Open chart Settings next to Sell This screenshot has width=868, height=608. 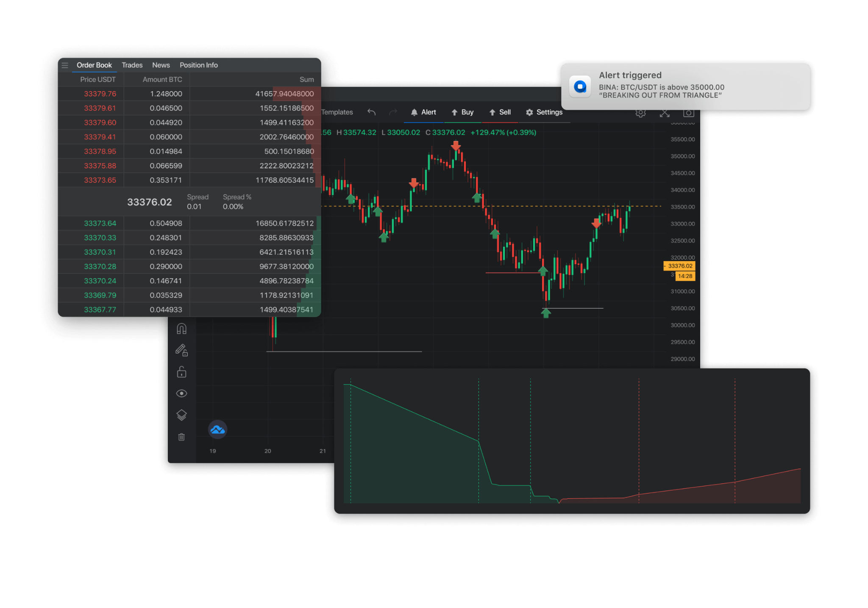click(544, 112)
